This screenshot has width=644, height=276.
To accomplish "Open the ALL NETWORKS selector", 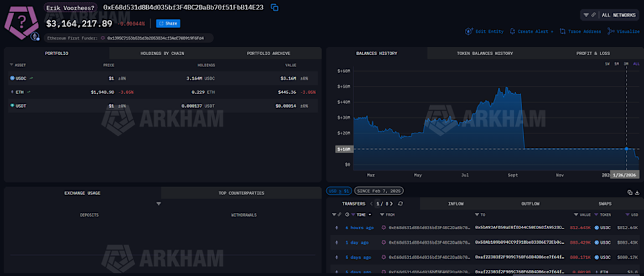I will click(619, 15).
